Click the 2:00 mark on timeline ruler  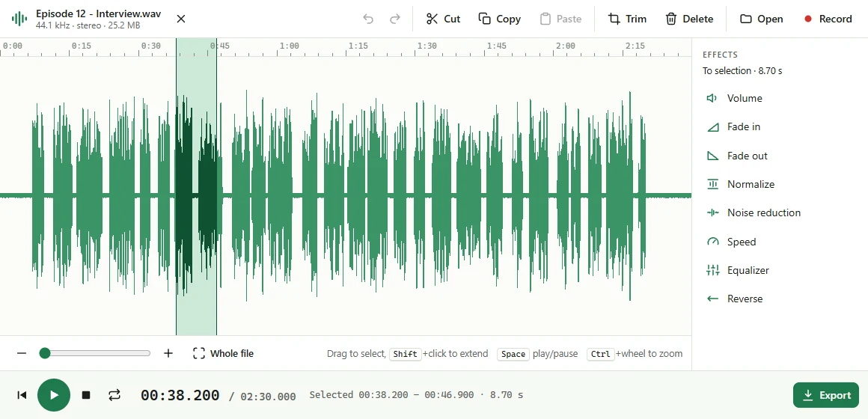[x=566, y=46]
